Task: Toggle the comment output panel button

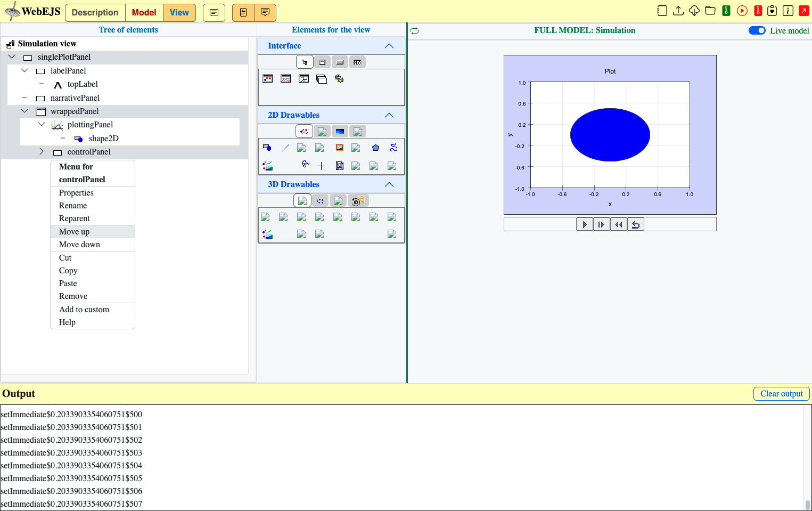Action: (265, 12)
